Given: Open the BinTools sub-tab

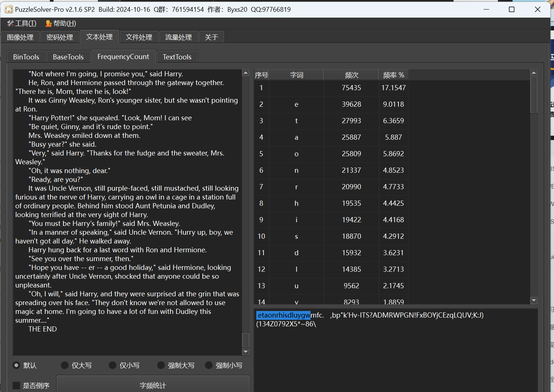Looking at the screenshot, I should click(x=26, y=57).
